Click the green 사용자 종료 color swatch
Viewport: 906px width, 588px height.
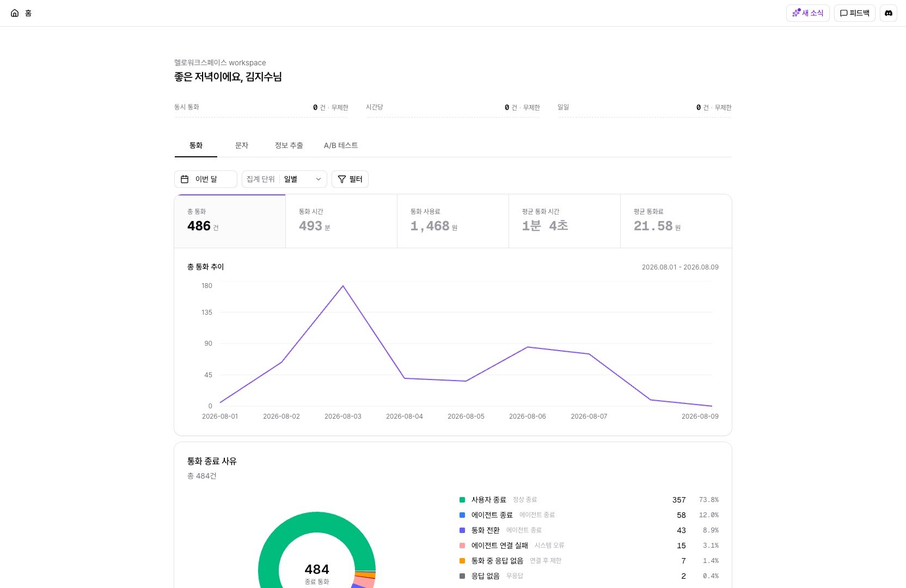[462, 500]
